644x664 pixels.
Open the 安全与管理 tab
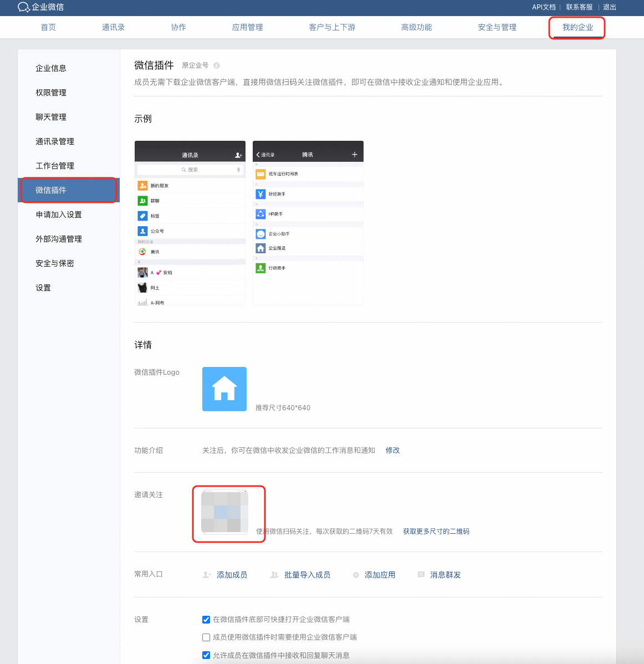[497, 27]
